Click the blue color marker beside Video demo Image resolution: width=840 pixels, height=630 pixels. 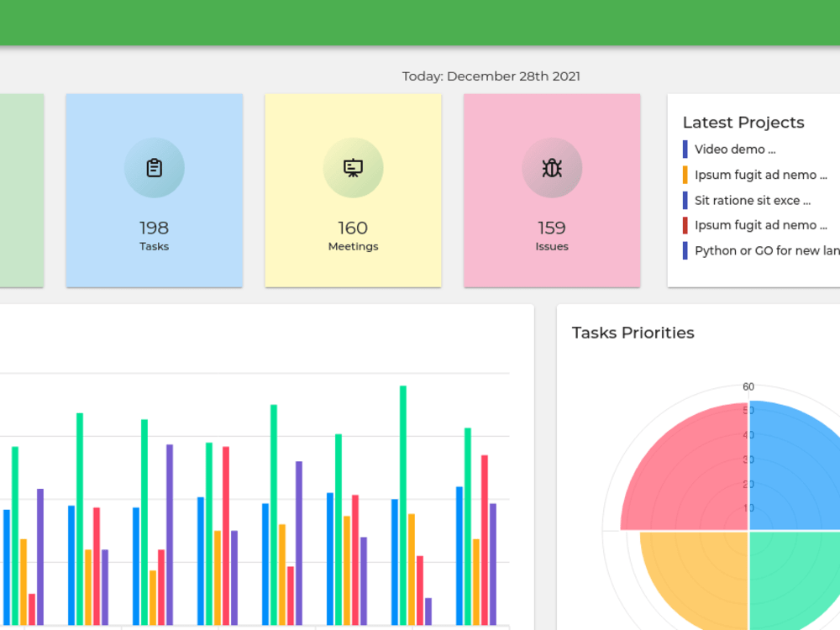coord(685,150)
